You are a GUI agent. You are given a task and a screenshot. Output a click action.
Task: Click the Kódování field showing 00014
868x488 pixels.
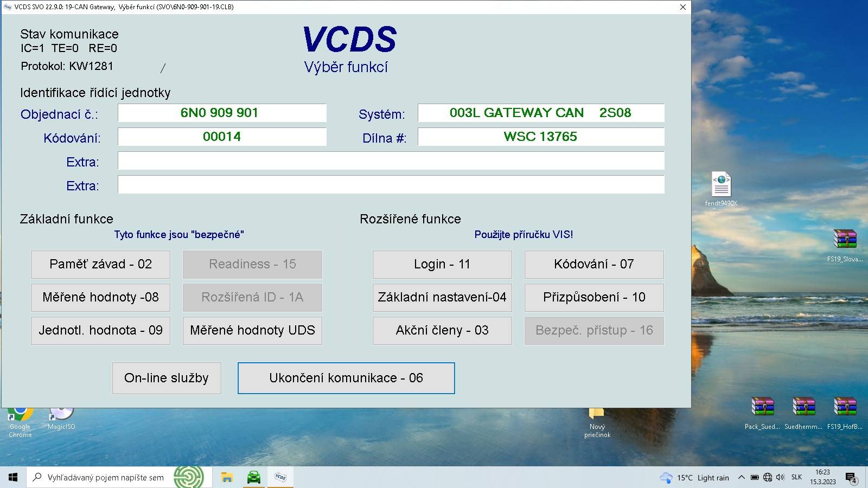click(x=222, y=137)
